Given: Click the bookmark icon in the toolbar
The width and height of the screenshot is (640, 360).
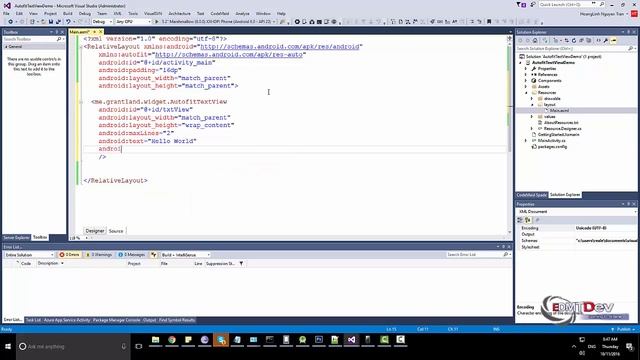Looking at the screenshot, I should (489, 22).
